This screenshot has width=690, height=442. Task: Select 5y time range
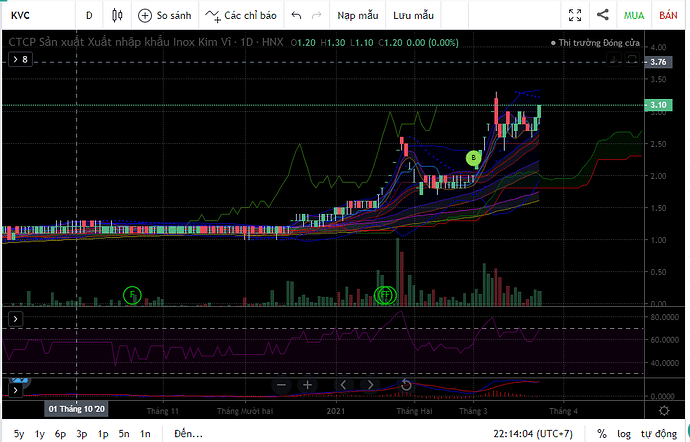click(x=19, y=434)
